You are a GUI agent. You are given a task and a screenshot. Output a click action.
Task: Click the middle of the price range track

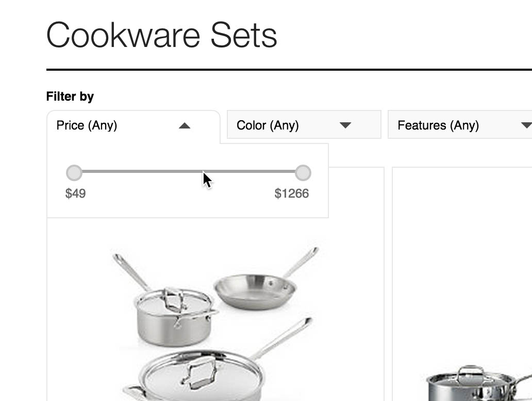click(x=189, y=172)
